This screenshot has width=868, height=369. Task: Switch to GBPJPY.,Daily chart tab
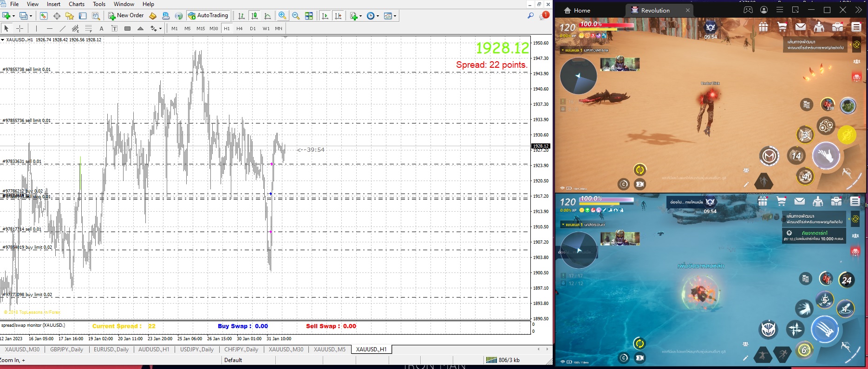pyautogui.click(x=66, y=350)
